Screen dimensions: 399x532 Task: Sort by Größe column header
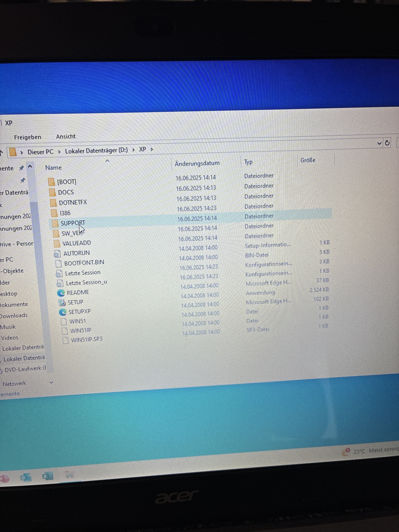[x=308, y=160]
